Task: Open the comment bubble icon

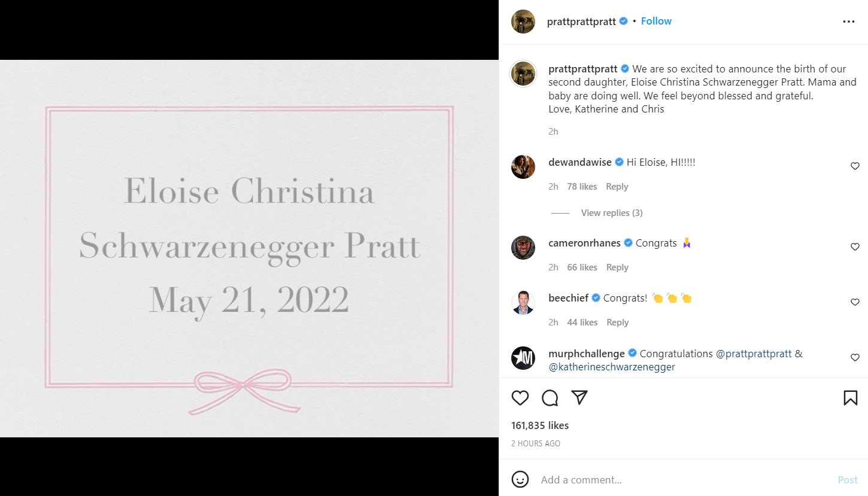Action: tap(550, 398)
